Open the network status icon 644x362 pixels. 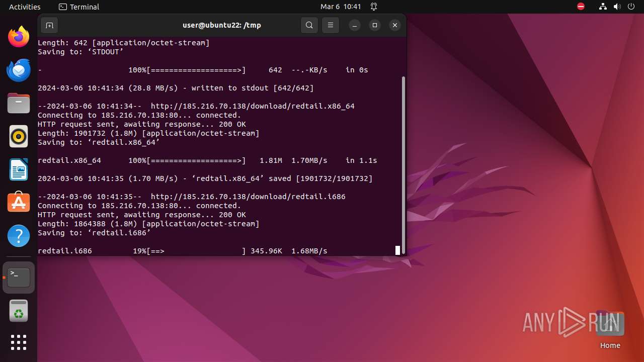click(603, 7)
